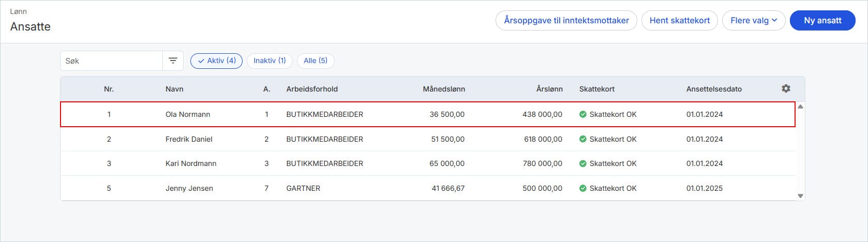The width and height of the screenshot is (868, 242).
Task: Sort by the Månedslønn column header
Action: tap(444, 89)
